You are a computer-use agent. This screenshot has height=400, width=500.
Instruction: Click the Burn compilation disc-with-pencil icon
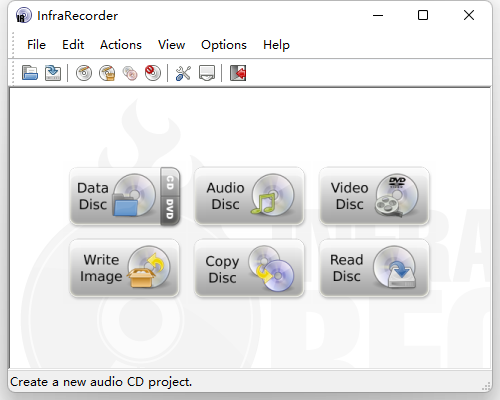click(x=84, y=73)
